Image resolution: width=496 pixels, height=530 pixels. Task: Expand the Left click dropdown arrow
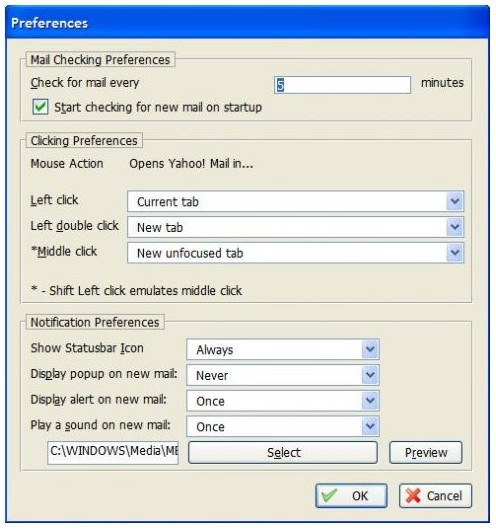tap(454, 201)
